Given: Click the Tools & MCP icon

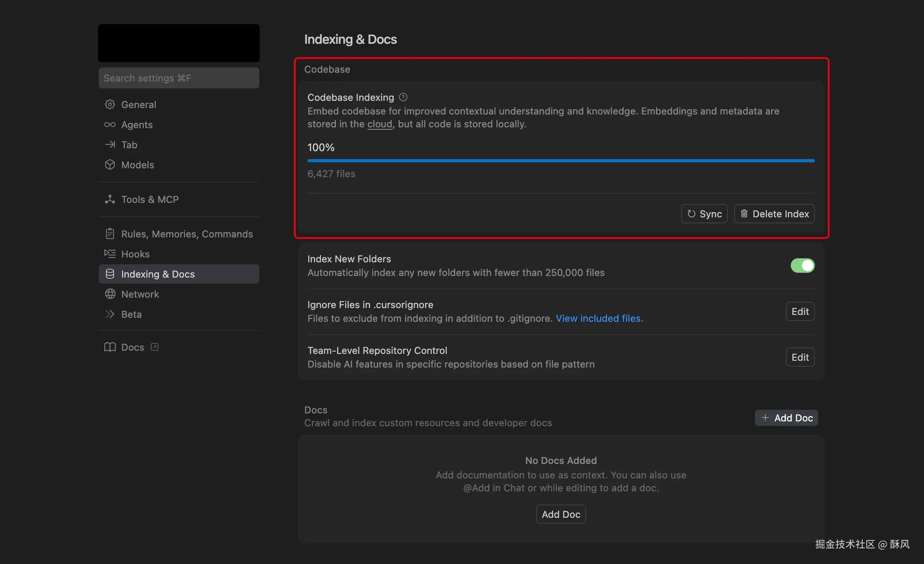Looking at the screenshot, I should [x=110, y=199].
